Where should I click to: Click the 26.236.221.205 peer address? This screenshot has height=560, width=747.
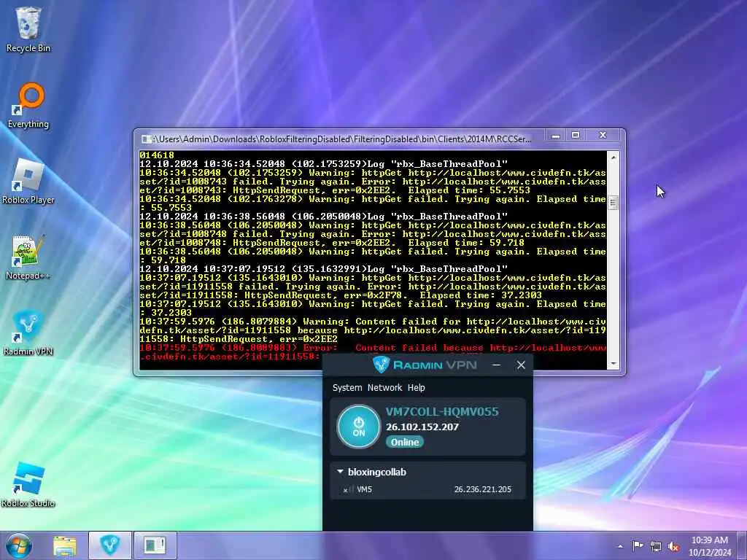pyautogui.click(x=483, y=489)
